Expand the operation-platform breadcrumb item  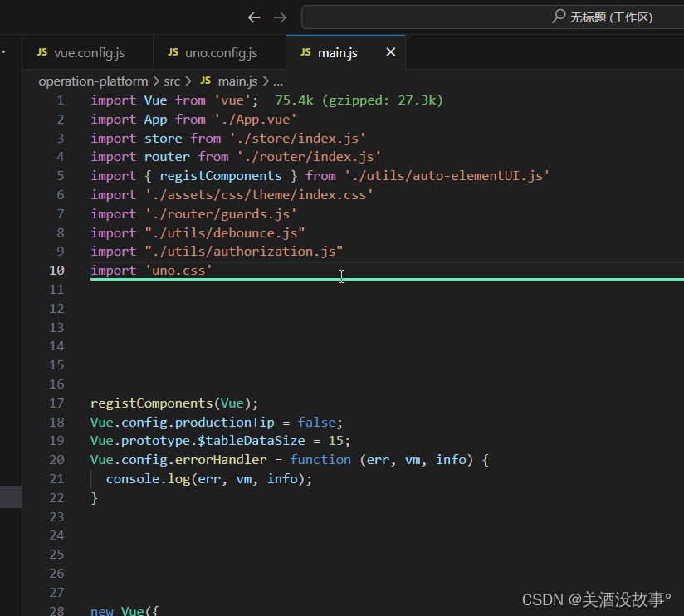tap(93, 81)
